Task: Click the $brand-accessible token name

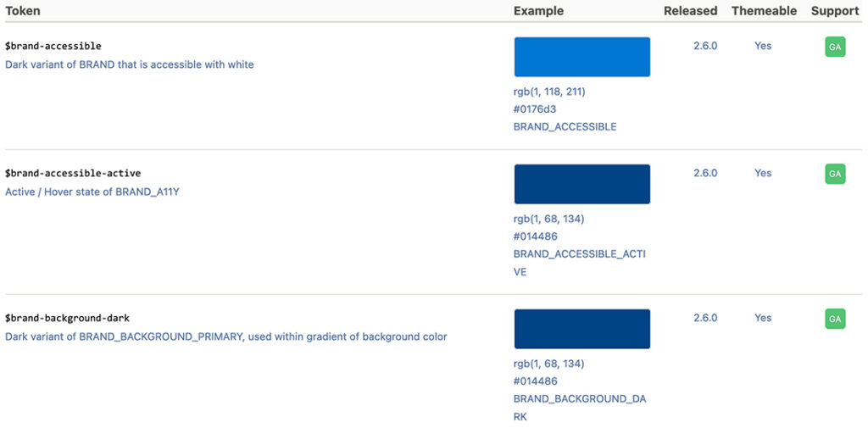Action: point(53,46)
